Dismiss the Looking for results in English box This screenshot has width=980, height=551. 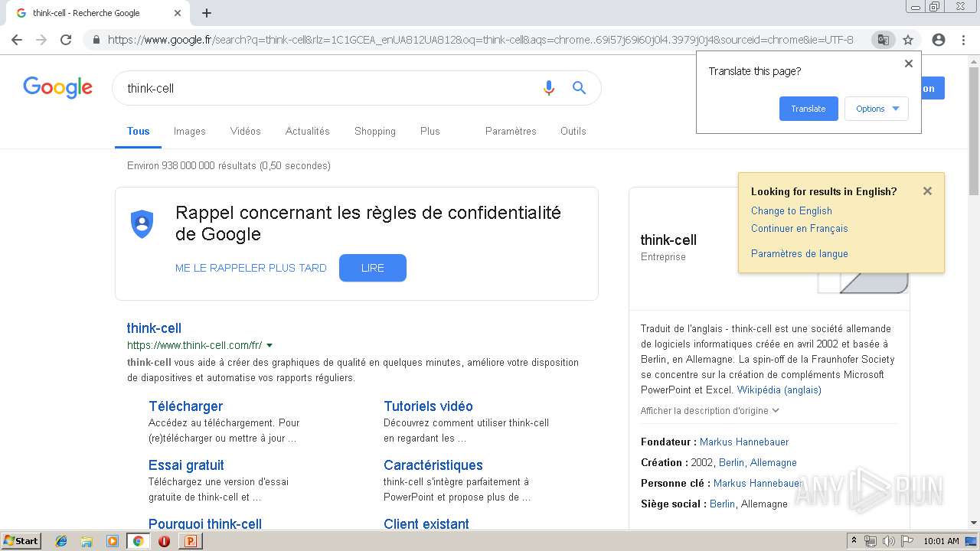pyautogui.click(x=927, y=191)
